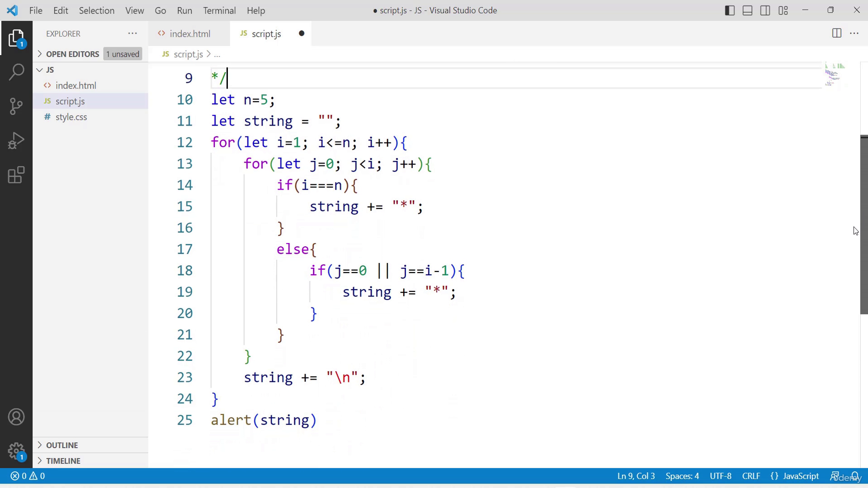Image resolution: width=868 pixels, height=488 pixels.
Task: Toggle Primary Side Bar visibility
Action: pos(730,10)
